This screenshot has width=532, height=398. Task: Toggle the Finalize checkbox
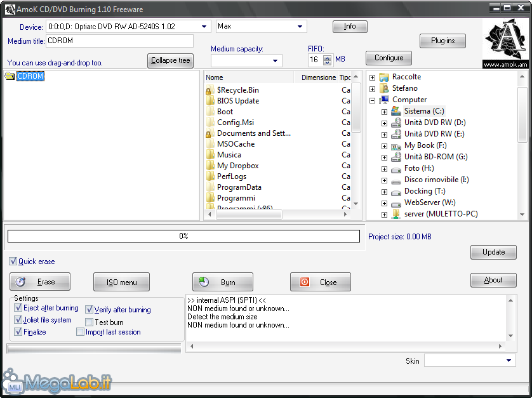(18, 331)
